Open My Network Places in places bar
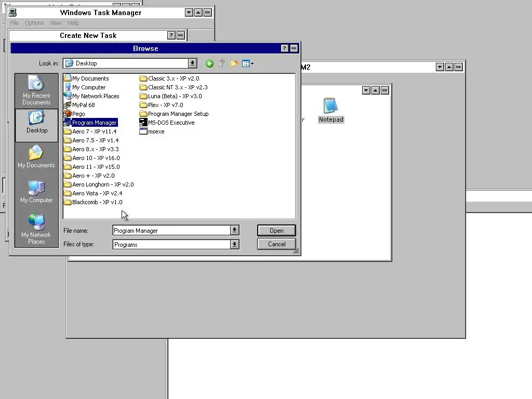This screenshot has height=399, width=532. click(x=36, y=229)
